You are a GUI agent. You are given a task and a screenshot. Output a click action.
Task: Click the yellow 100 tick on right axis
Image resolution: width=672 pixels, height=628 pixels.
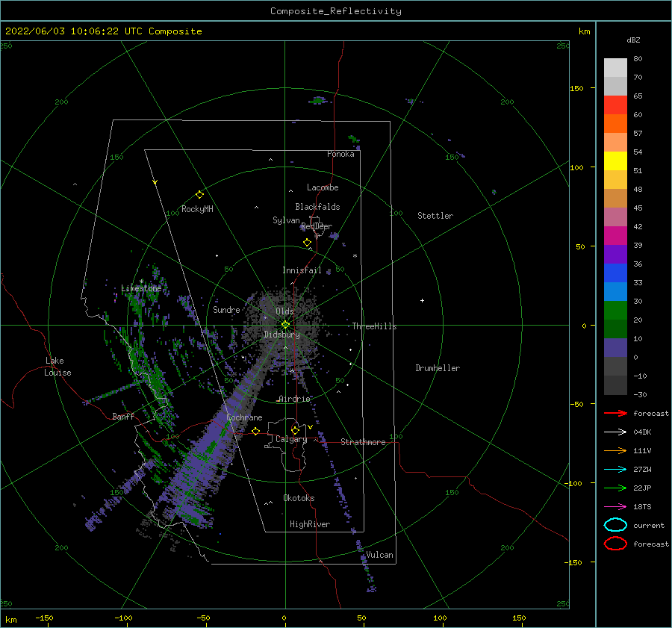(x=576, y=167)
